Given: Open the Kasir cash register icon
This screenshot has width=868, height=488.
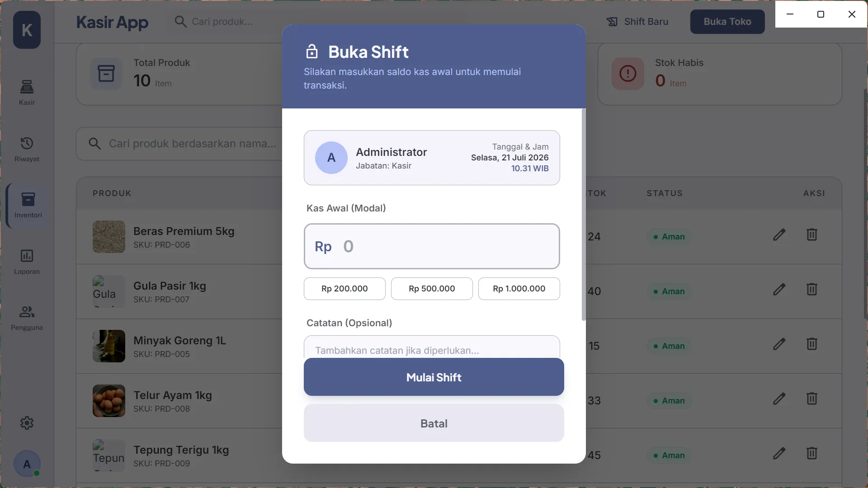Looking at the screenshot, I should (x=27, y=86).
